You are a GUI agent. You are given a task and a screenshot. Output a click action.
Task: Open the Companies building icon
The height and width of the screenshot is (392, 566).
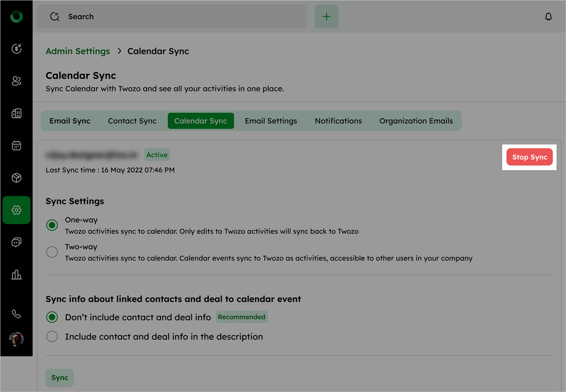(x=17, y=114)
